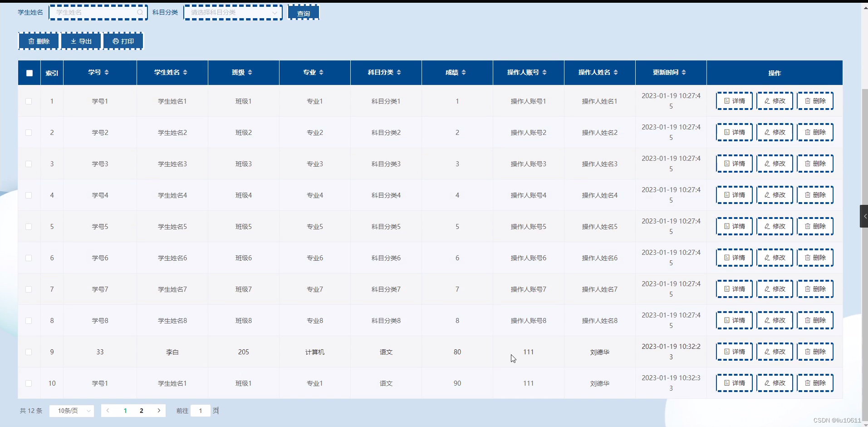Click 删除 for row index 10

point(815,383)
